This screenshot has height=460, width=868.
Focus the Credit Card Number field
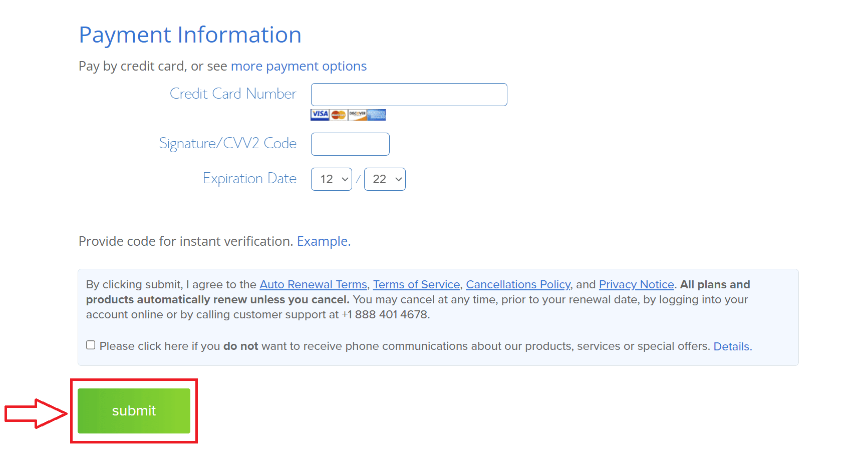(x=409, y=95)
